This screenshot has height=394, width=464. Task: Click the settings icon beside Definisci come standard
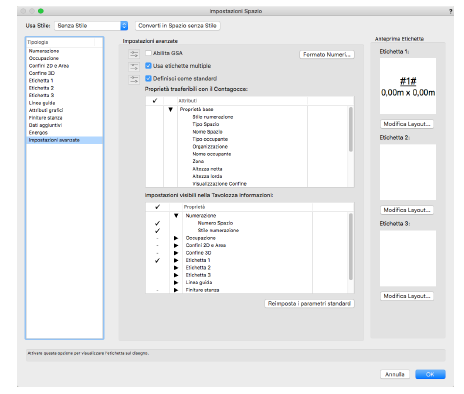(x=134, y=79)
